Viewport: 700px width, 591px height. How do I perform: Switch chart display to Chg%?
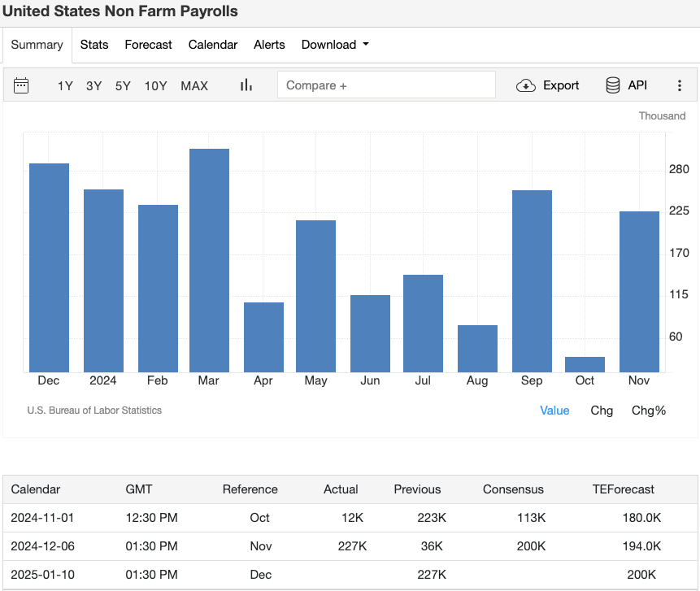point(648,411)
